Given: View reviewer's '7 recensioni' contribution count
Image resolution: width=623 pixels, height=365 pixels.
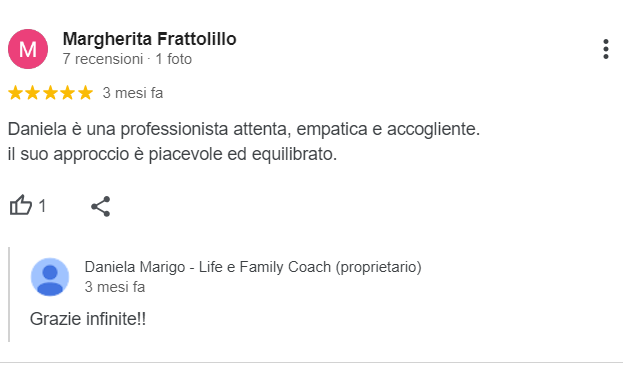Looking at the screenshot, I should 103,59.
